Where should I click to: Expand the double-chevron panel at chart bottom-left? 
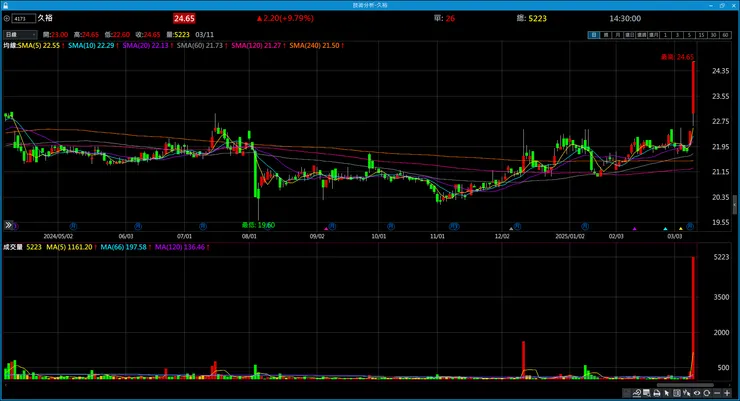tap(8, 225)
